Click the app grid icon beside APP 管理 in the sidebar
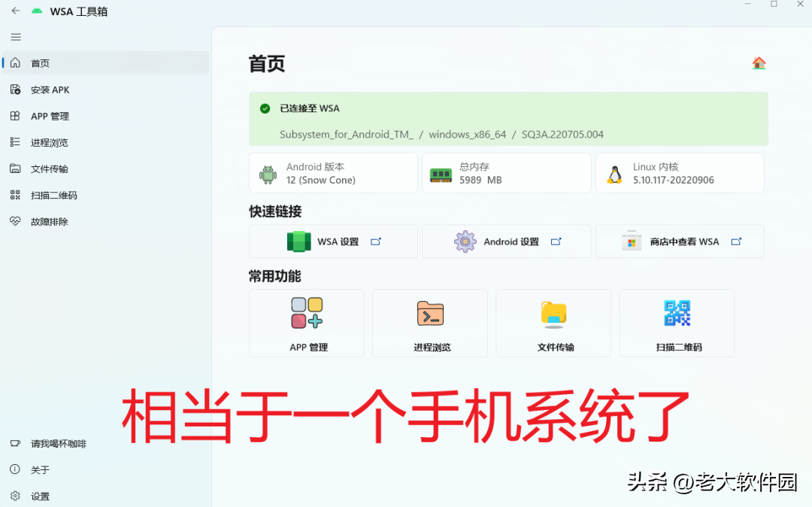This screenshot has height=507, width=812. pos(15,116)
